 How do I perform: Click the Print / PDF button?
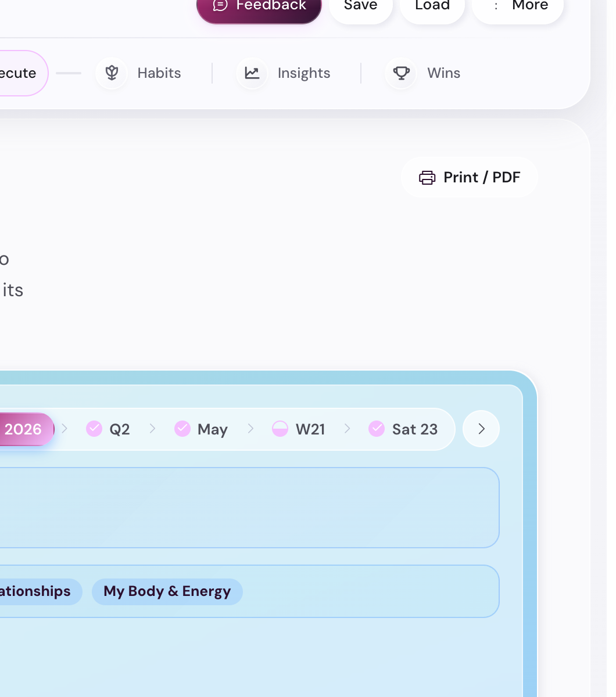tap(470, 177)
